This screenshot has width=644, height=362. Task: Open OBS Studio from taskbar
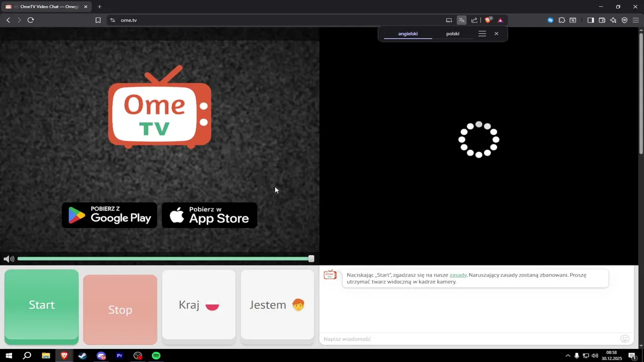coord(138,355)
